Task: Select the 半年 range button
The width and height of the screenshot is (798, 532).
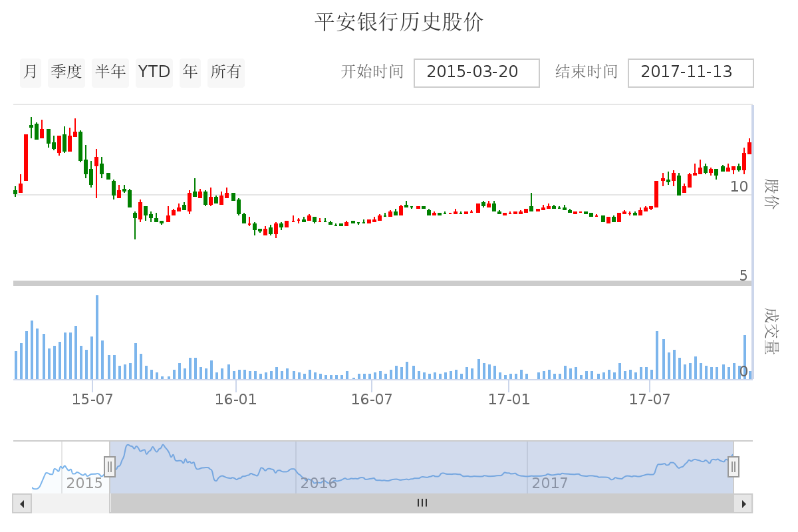Action: pyautogui.click(x=110, y=72)
